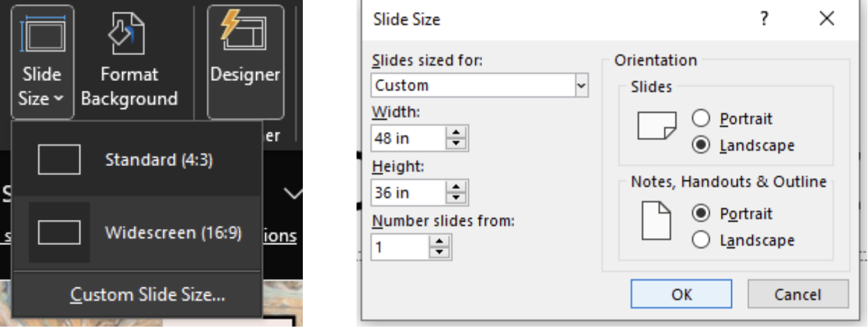
Task: Click the portrait notes page icon
Action: coord(655,221)
